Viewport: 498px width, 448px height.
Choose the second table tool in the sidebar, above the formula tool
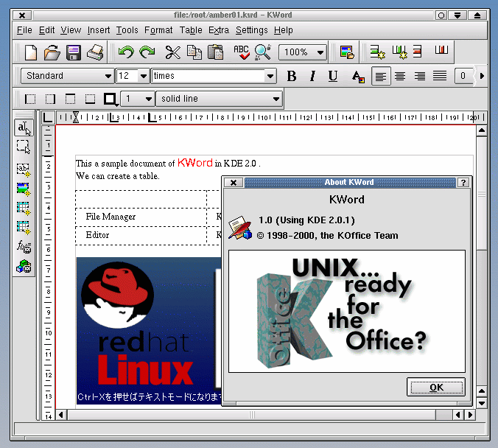tap(24, 228)
